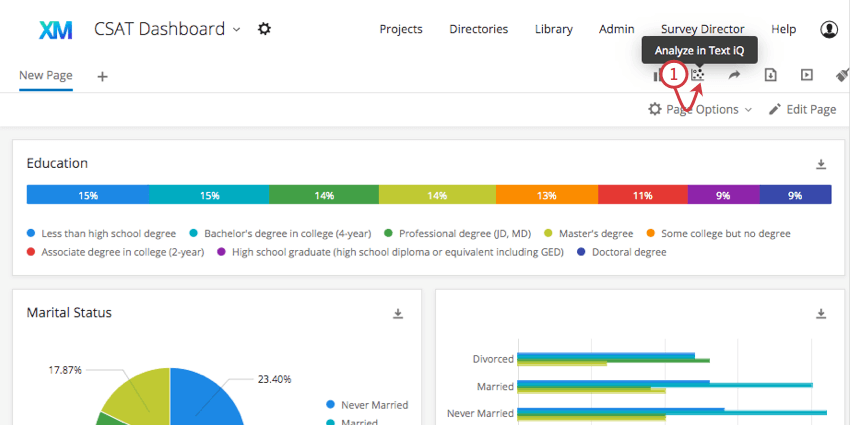The width and height of the screenshot is (850, 425).
Task: Open the Projects menu
Action: (x=401, y=29)
